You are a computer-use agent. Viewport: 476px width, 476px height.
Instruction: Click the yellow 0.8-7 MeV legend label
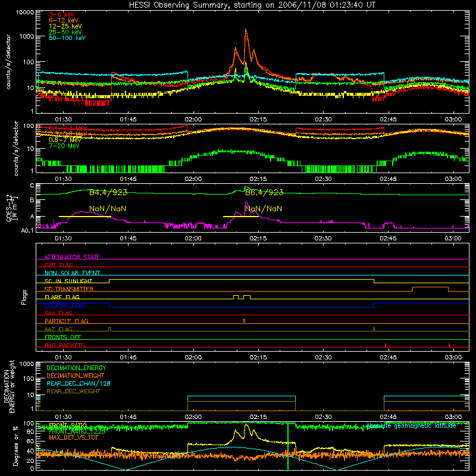point(65,140)
